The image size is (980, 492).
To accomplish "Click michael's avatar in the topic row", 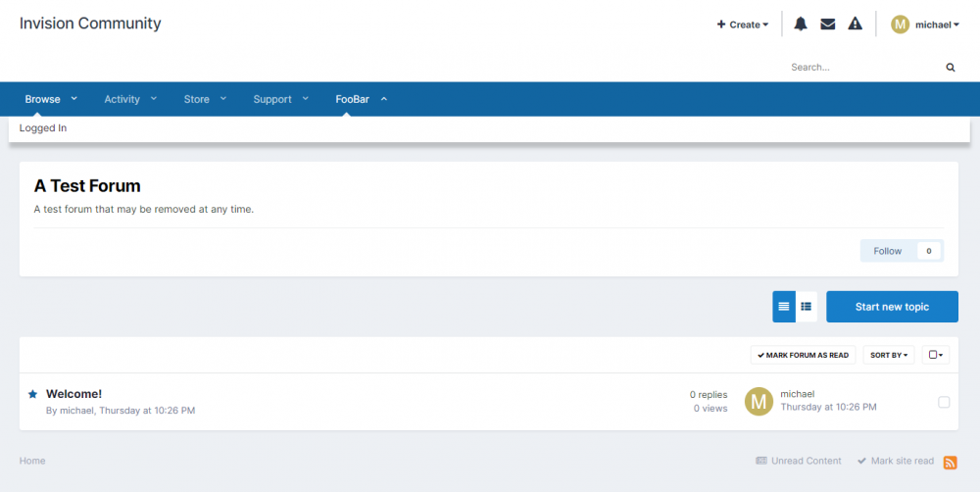I will 759,401.
